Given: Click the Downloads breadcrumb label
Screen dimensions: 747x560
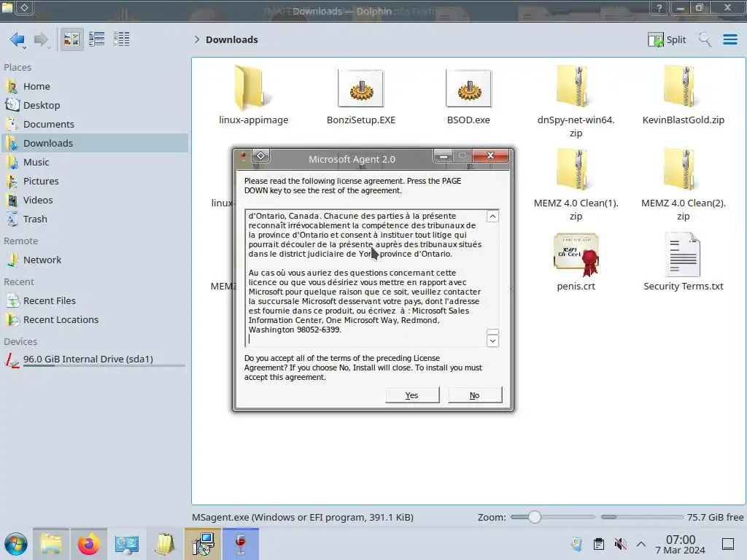Looking at the screenshot, I should pos(231,39).
